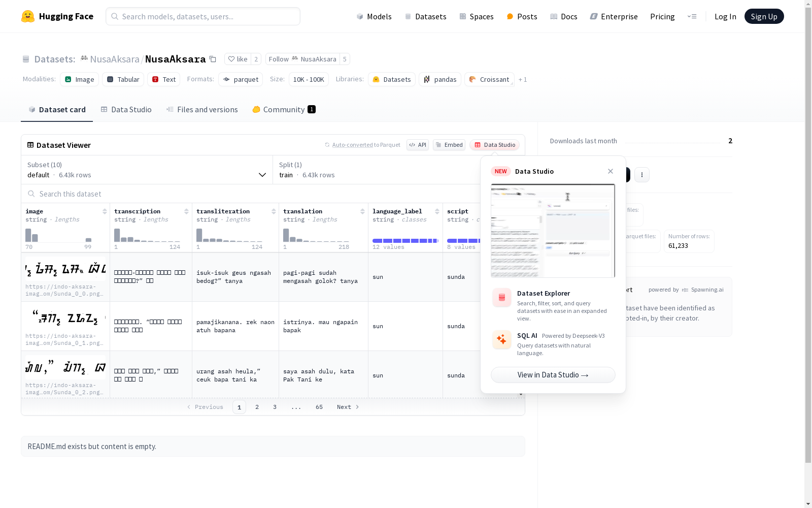Open the API button in Dataset Viewer
Image resolution: width=812 pixels, height=508 pixels.
[418, 145]
